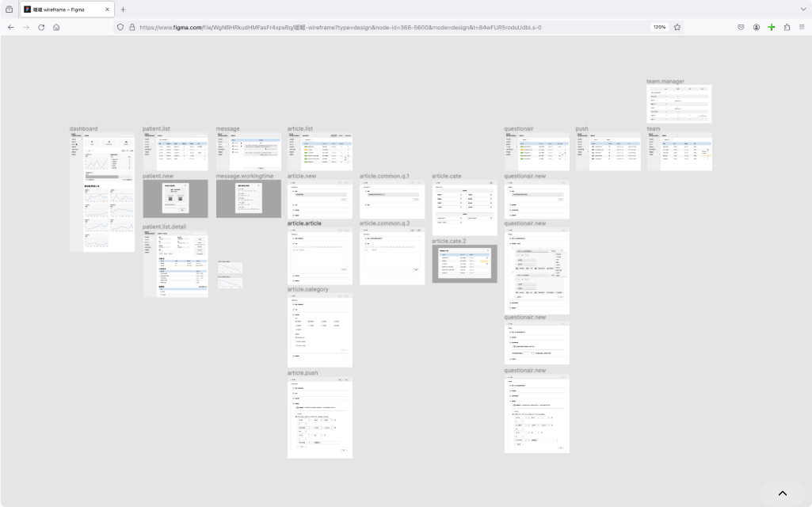This screenshot has width=812, height=507.
Task: Click the team.manager frame label
Action: click(665, 82)
